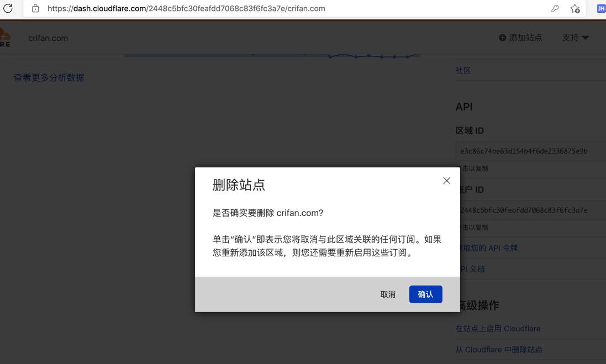Copy the 区域 ID value field
The image size is (606, 364).
click(531, 151)
